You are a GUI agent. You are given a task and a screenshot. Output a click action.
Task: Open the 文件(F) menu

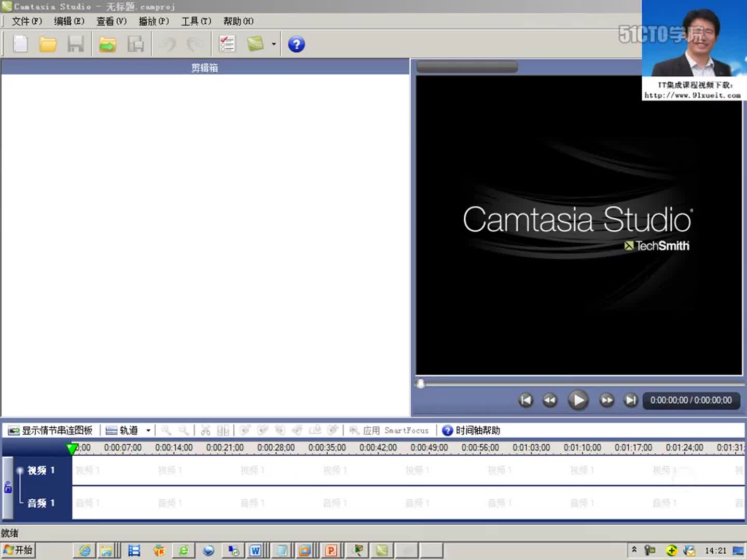[x=27, y=21]
